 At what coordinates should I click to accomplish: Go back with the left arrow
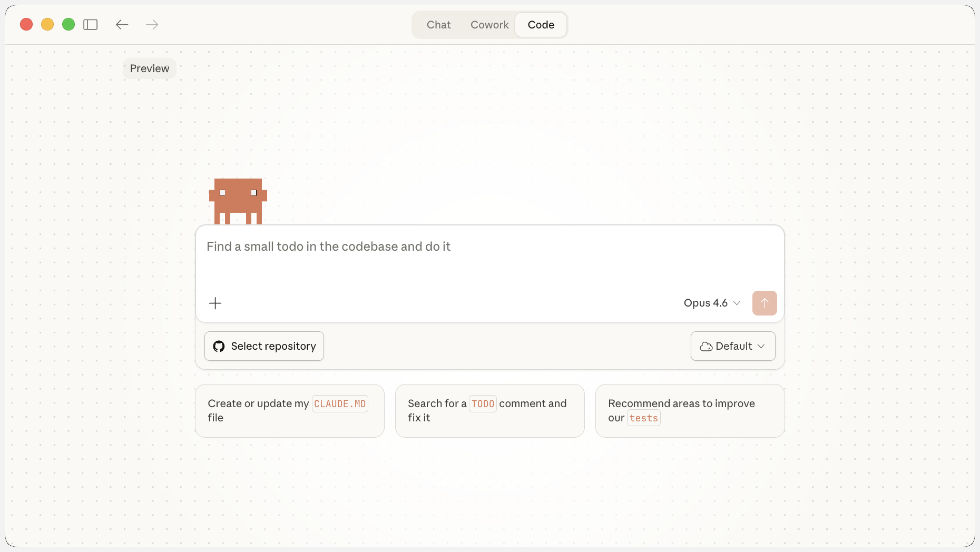click(x=122, y=25)
